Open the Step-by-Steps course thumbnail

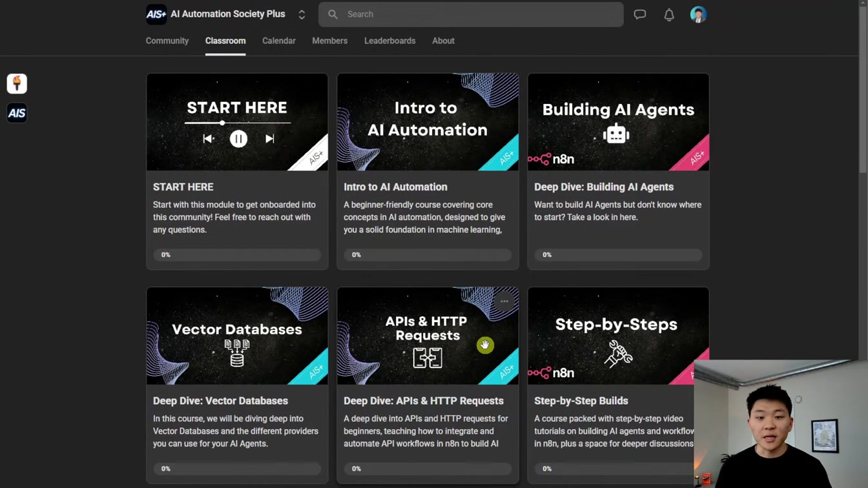click(618, 336)
